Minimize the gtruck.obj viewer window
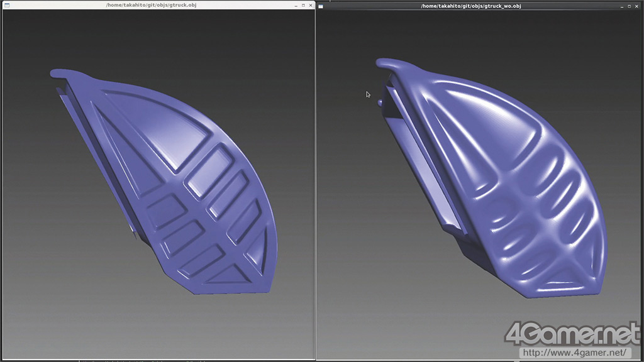This screenshot has width=644, height=362. tap(296, 5)
